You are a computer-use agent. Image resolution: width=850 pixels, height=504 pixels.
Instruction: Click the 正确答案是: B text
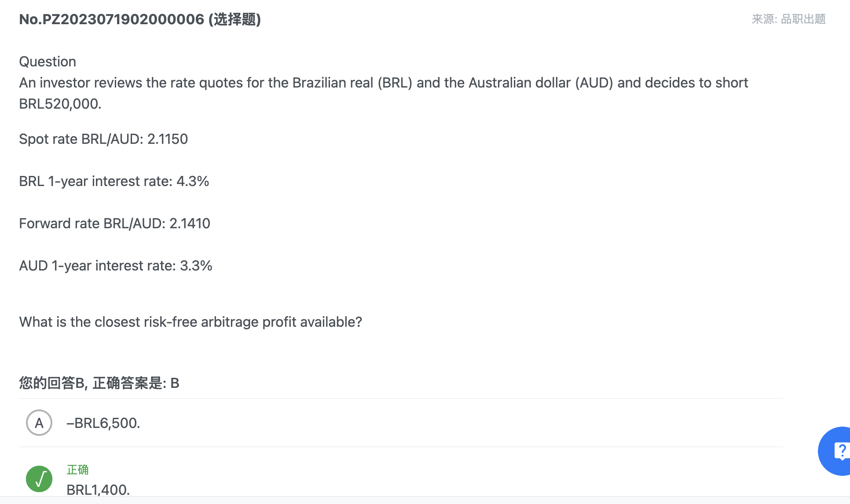tap(136, 383)
